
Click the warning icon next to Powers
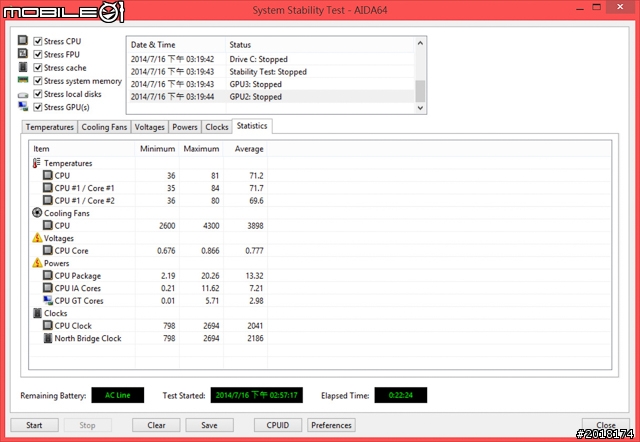pos(37,262)
